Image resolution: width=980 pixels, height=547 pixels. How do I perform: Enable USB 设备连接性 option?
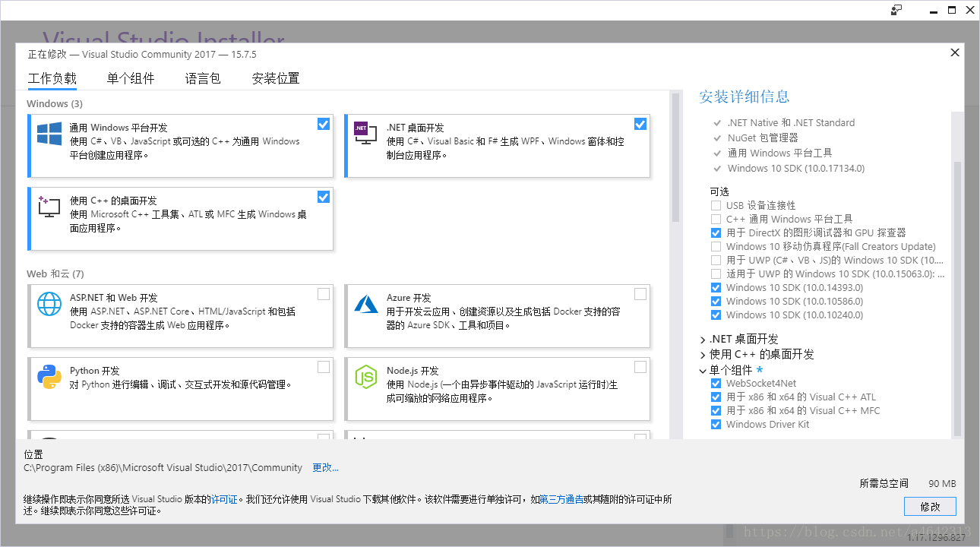[716, 205]
